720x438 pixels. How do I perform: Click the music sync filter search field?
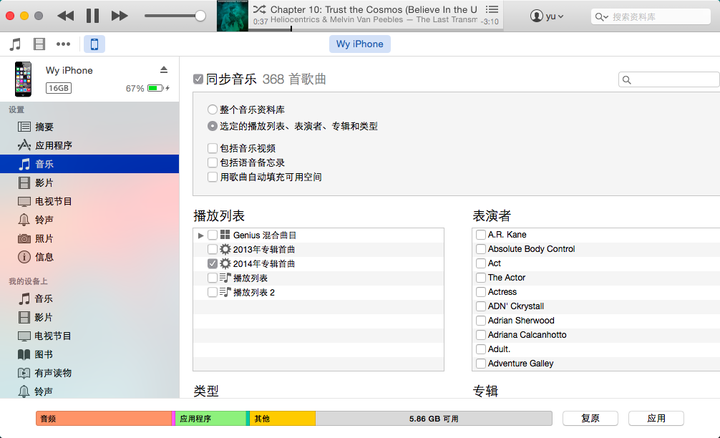tap(669, 79)
